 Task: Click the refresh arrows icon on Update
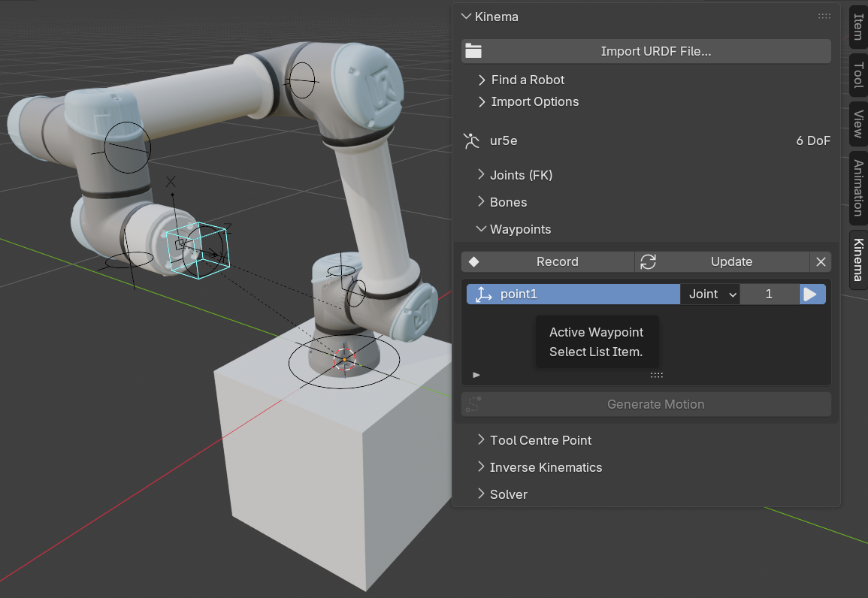click(649, 261)
